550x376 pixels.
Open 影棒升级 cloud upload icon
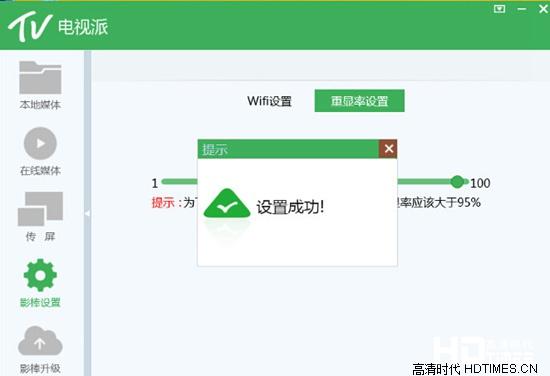point(40,341)
